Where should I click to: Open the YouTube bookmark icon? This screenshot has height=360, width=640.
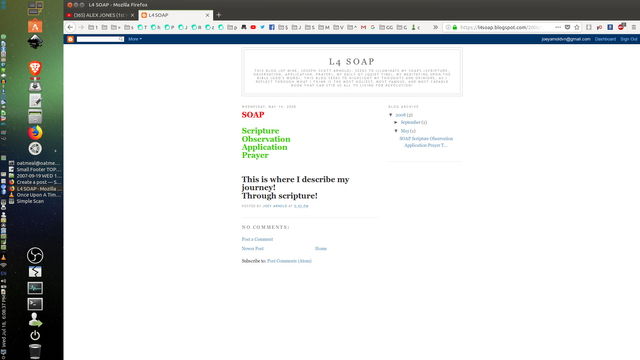253,27
